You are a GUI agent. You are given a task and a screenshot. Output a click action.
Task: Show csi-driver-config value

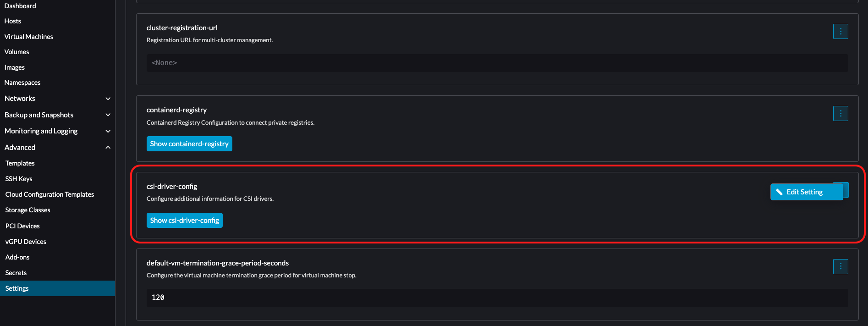click(x=184, y=221)
